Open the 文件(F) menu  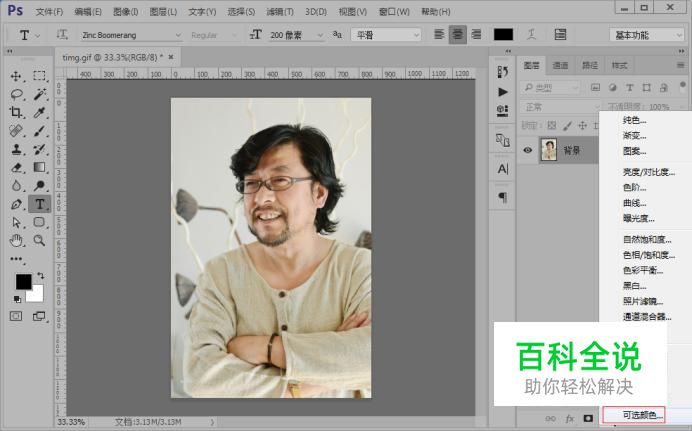[x=49, y=12]
